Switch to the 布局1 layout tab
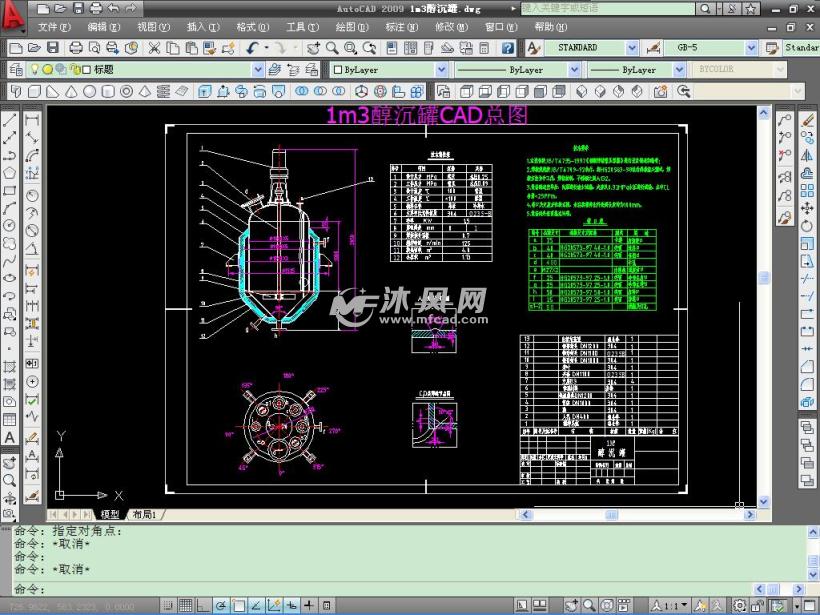Image resolution: width=820 pixels, height=615 pixels. tap(145, 514)
